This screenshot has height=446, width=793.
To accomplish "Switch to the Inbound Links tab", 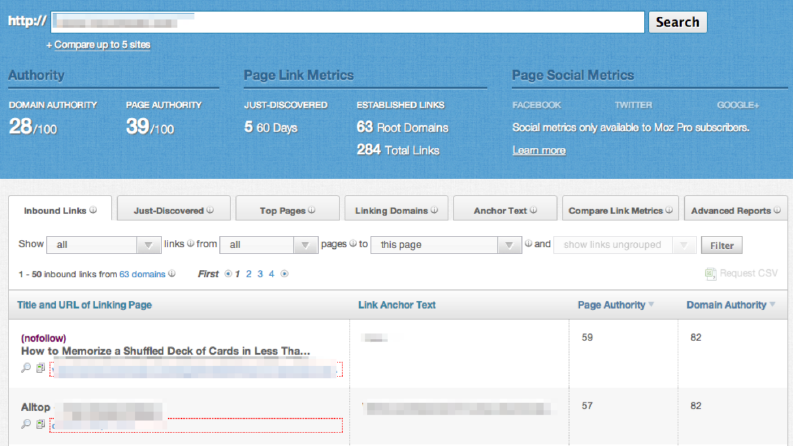I will (x=60, y=208).
